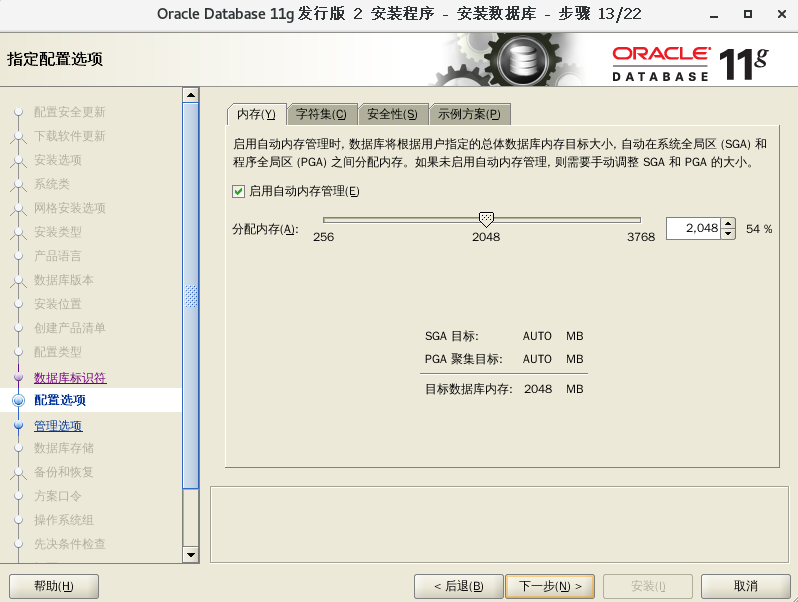Switch to the 内存(Y) tab
The image size is (798, 602).
pos(256,114)
